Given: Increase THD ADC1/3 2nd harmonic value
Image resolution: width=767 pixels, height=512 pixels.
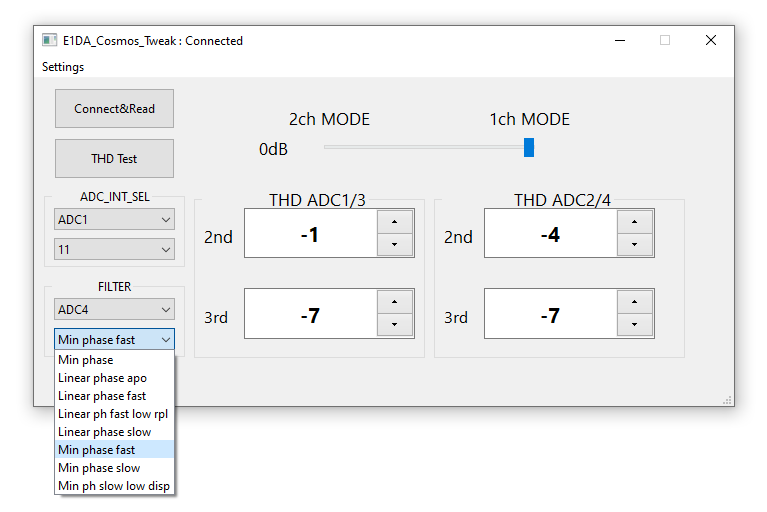Looking at the screenshot, I should pos(395,222).
